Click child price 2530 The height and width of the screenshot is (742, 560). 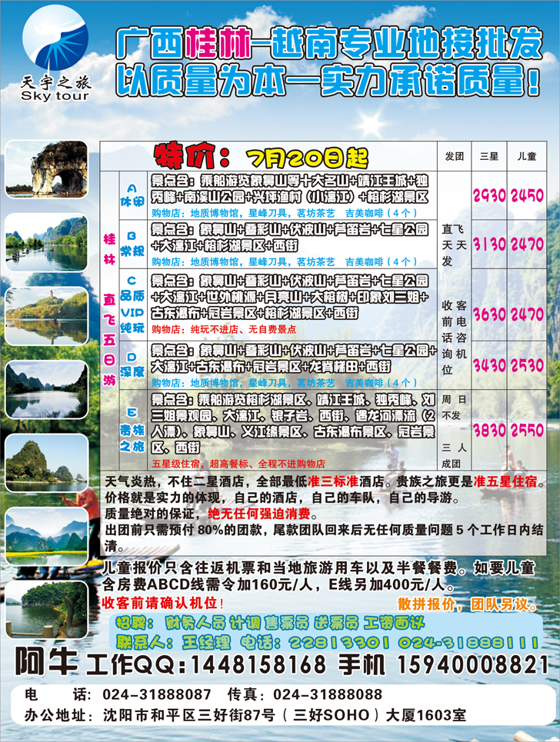[x=527, y=364]
